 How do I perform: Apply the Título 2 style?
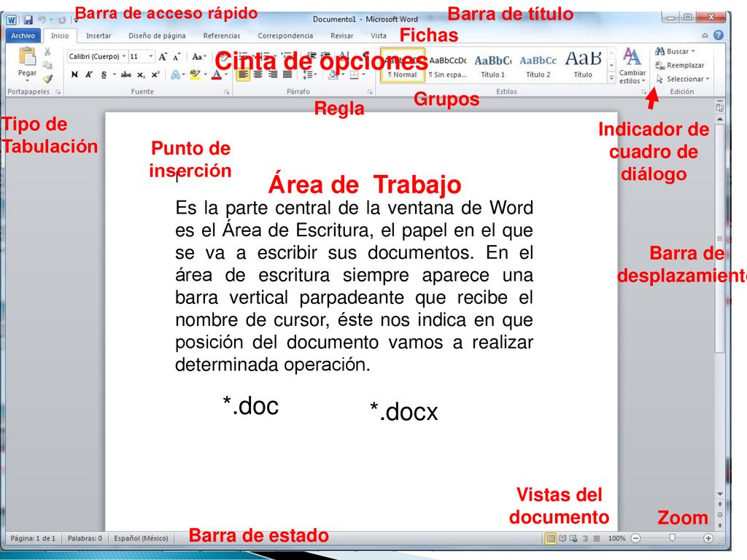(x=538, y=66)
